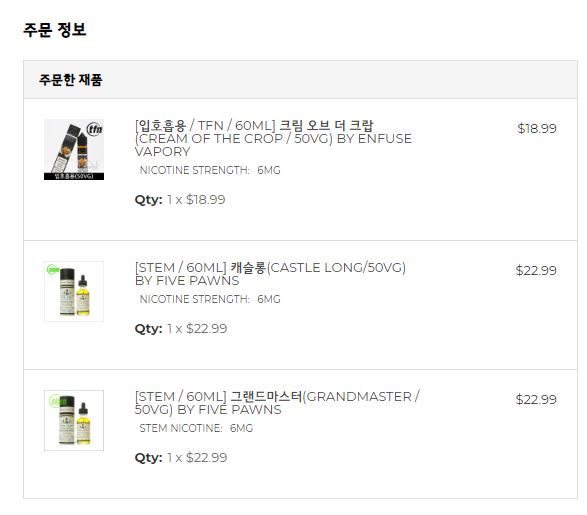The height and width of the screenshot is (515, 587).
Task: Click the Qty line under Castle Long
Action: tap(181, 329)
